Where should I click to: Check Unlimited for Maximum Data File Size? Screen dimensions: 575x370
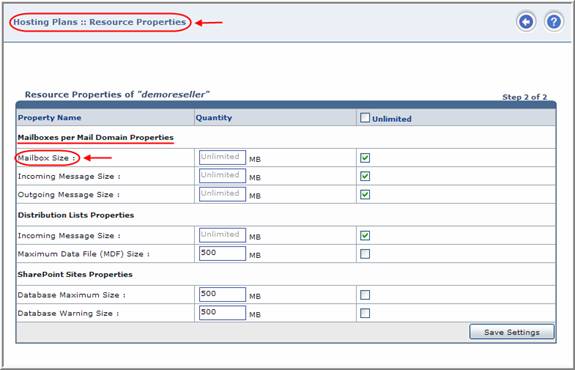[365, 254]
